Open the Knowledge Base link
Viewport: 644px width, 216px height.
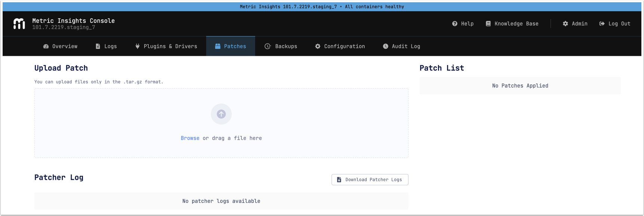point(512,24)
